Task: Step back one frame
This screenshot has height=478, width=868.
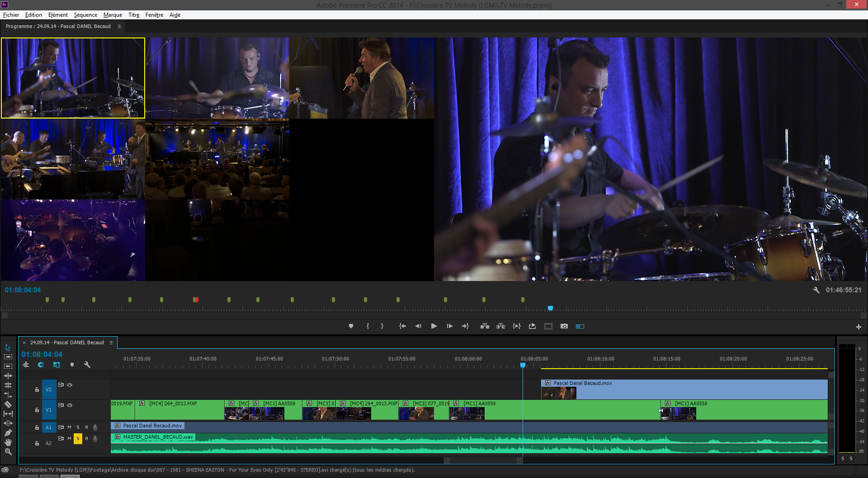Action: (418, 326)
